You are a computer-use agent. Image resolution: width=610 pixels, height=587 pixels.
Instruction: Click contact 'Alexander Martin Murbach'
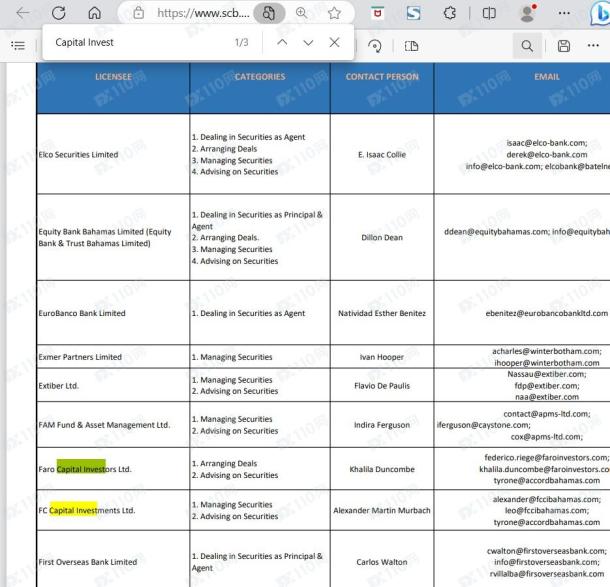[382, 510]
